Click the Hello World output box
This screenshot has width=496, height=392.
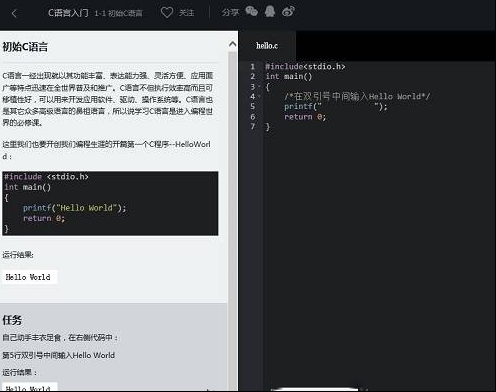click(x=30, y=277)
